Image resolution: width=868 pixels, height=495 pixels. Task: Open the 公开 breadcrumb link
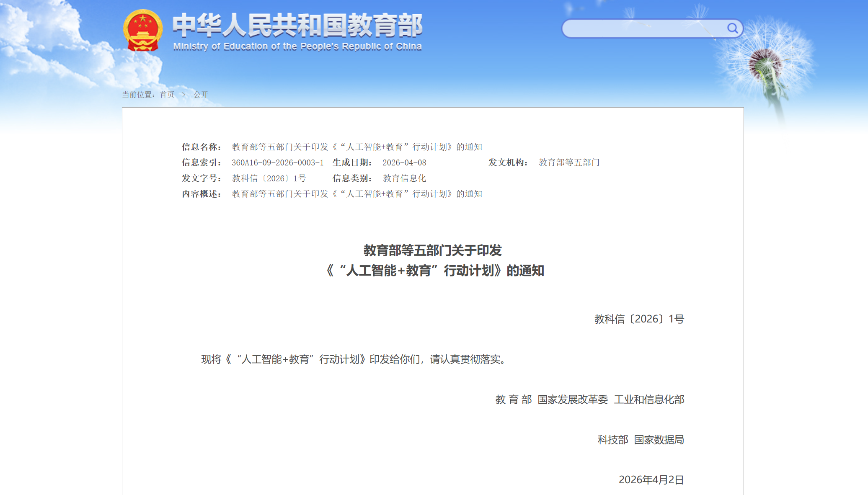coord(200,95)
